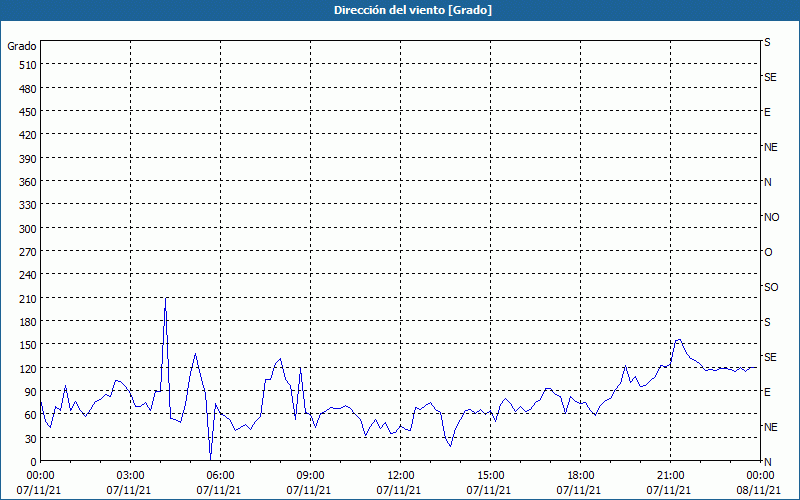This screenshot has height=500, width=800.
Task: Click the 210 y-axis value
Action: (29, 298)
